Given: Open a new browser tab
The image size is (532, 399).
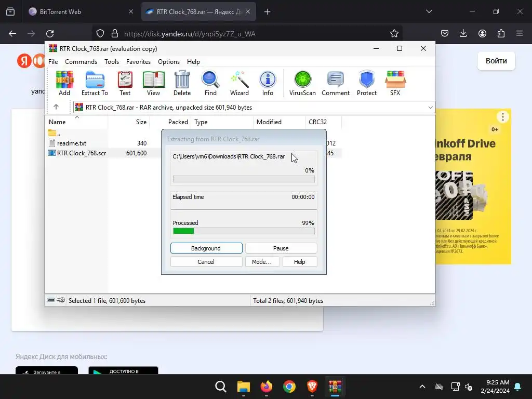Looking at the screenshot, I should click(x=268, y=12).
